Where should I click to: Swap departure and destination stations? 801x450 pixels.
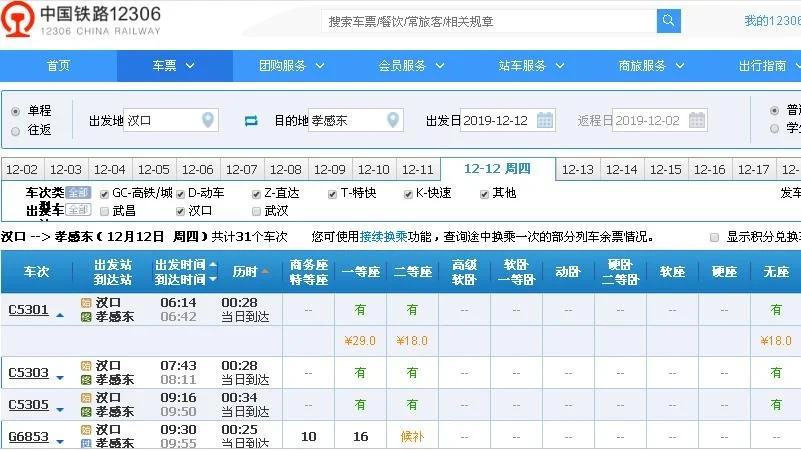tap(251, 121)
